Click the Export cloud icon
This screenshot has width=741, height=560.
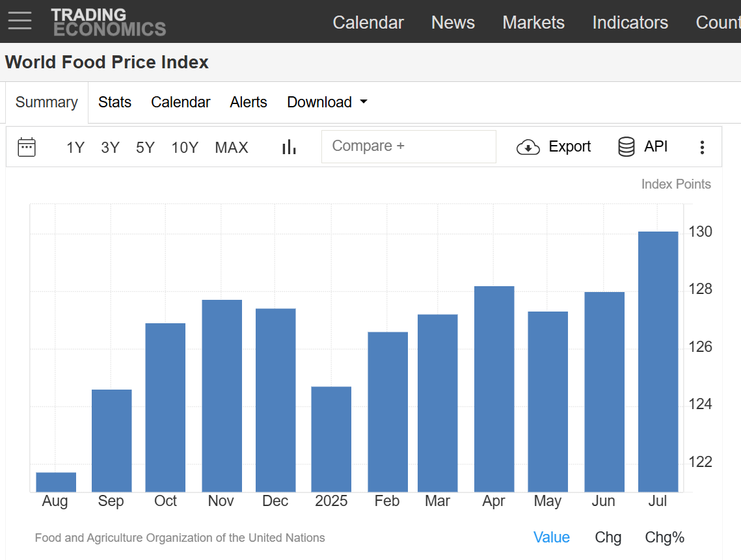pos(529,147)
